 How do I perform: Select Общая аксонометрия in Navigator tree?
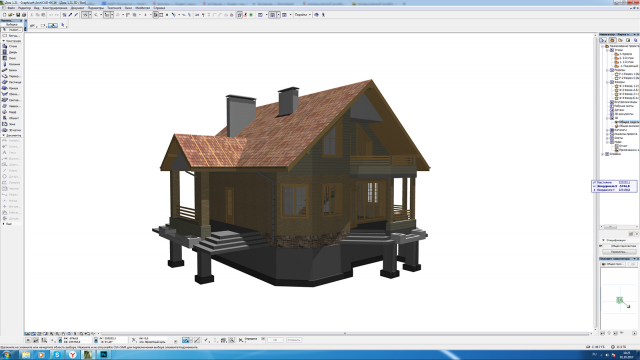point(629,126)
